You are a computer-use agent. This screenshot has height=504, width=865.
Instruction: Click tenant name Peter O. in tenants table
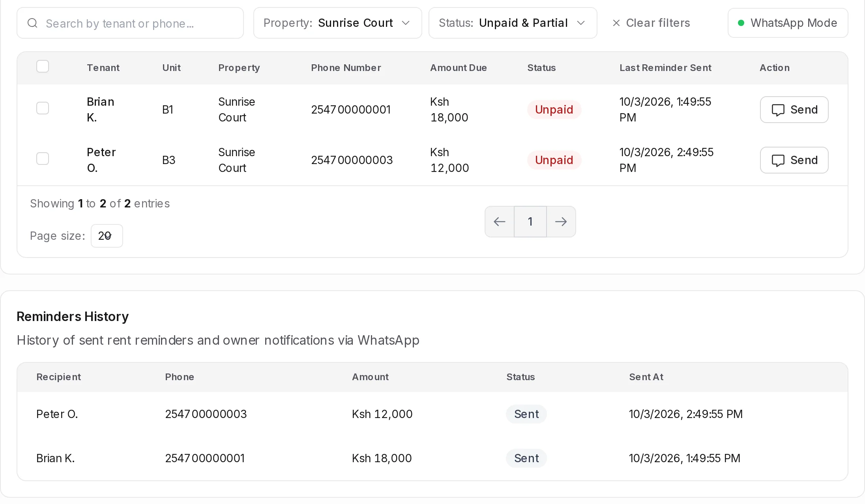click(x=101, y=160)
